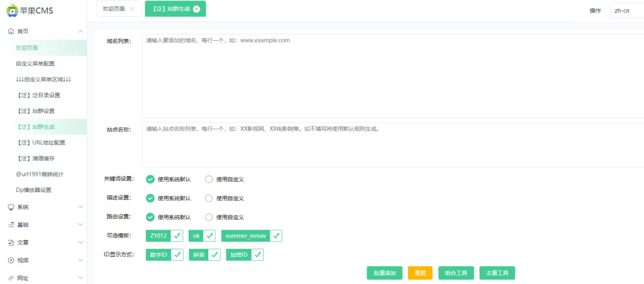Select 使用自定义 for 关键词设置
The width and height of the screenshot is (644, 284).
[x=209, y=179]
